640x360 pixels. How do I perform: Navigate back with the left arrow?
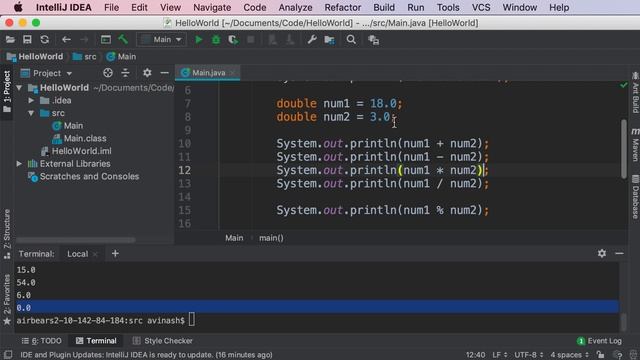(66, 40)
